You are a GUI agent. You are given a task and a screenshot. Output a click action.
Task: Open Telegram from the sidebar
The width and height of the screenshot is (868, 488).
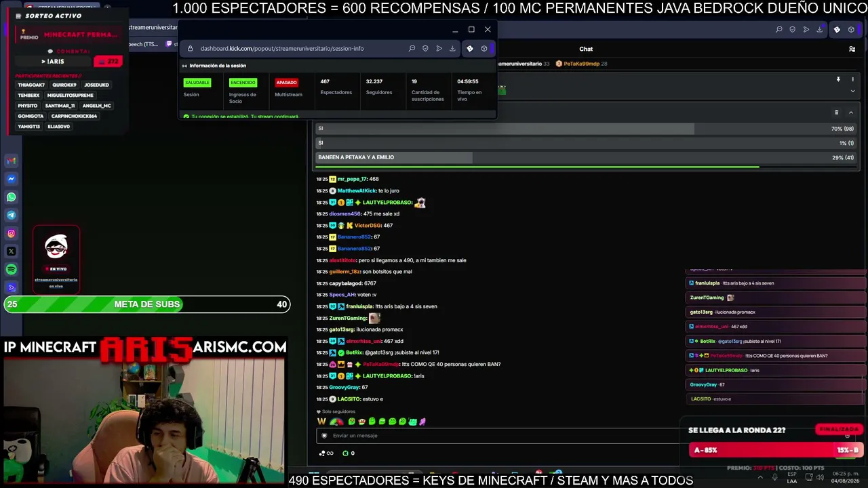11,216
